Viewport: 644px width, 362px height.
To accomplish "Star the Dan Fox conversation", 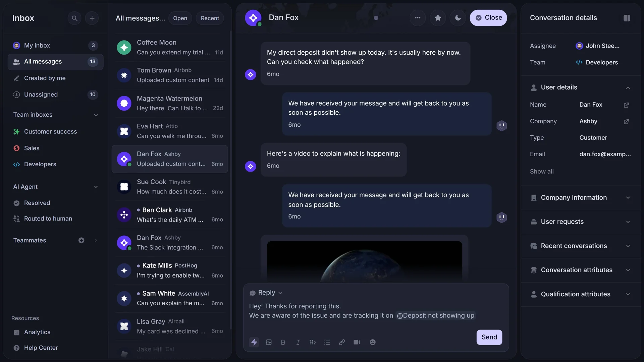I will coord(438,18).
